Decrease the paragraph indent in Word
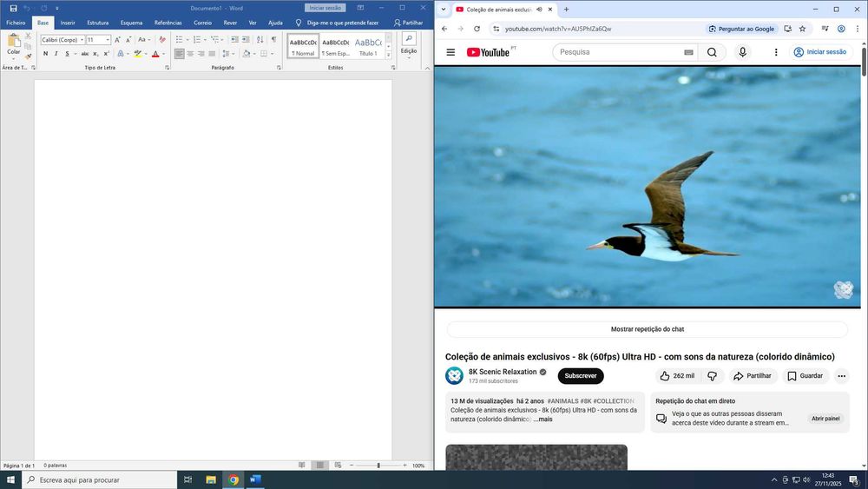This screenshot has height=489, width=868. coord(234,40)
